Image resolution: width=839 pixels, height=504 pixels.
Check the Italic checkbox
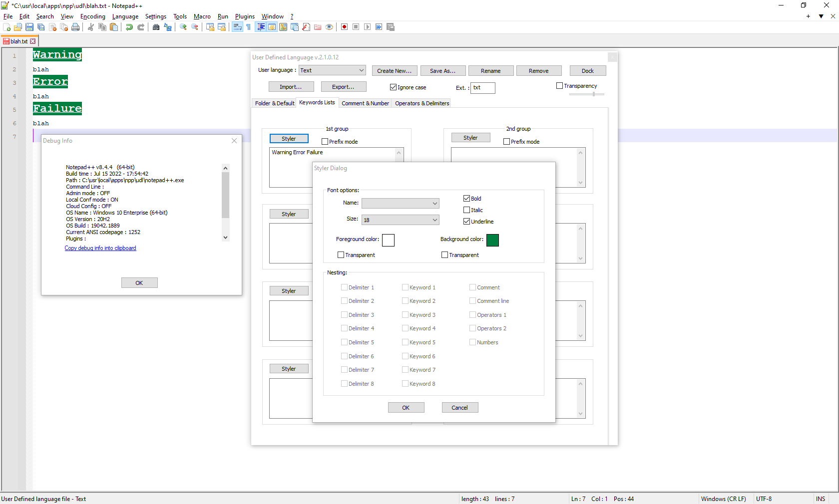(466, 210)
